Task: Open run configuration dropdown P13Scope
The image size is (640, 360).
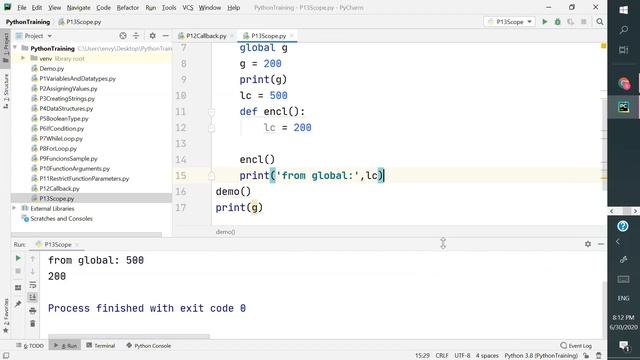Action: [x=510, y=22]
